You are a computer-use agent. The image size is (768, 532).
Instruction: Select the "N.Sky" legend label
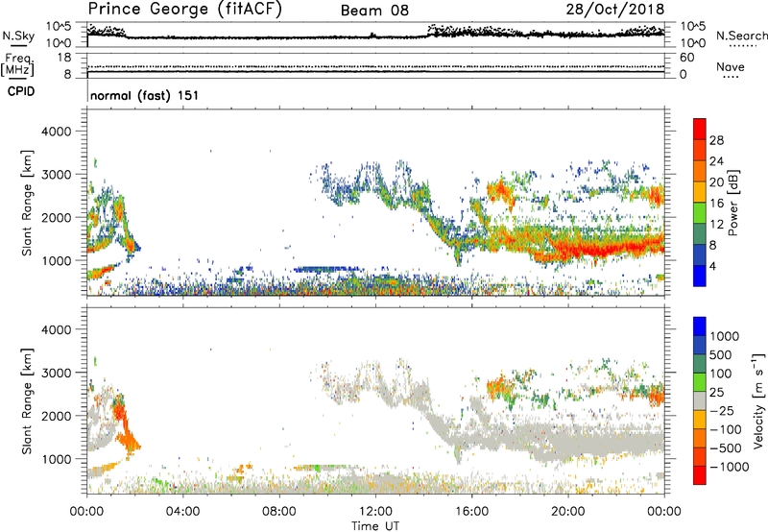[18, 36]
